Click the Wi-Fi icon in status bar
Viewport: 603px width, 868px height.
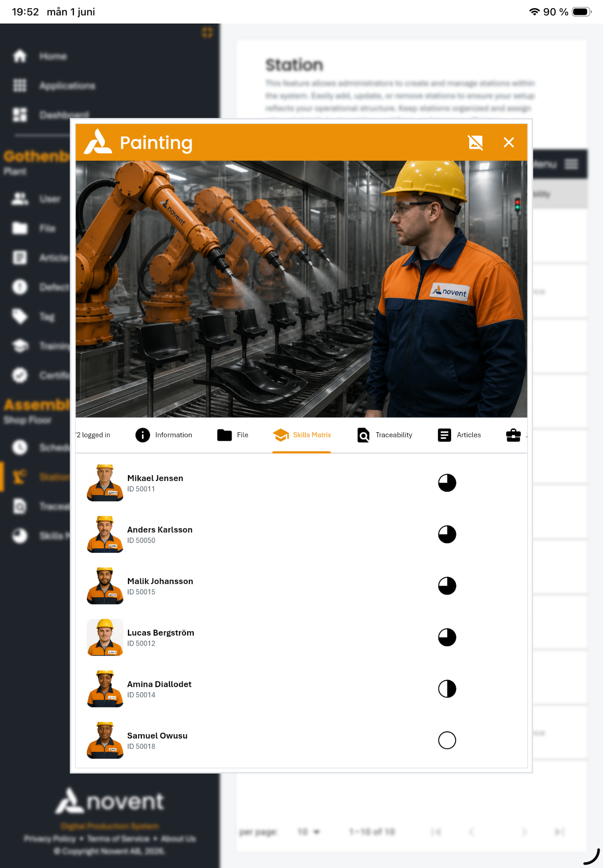point(535,12)
